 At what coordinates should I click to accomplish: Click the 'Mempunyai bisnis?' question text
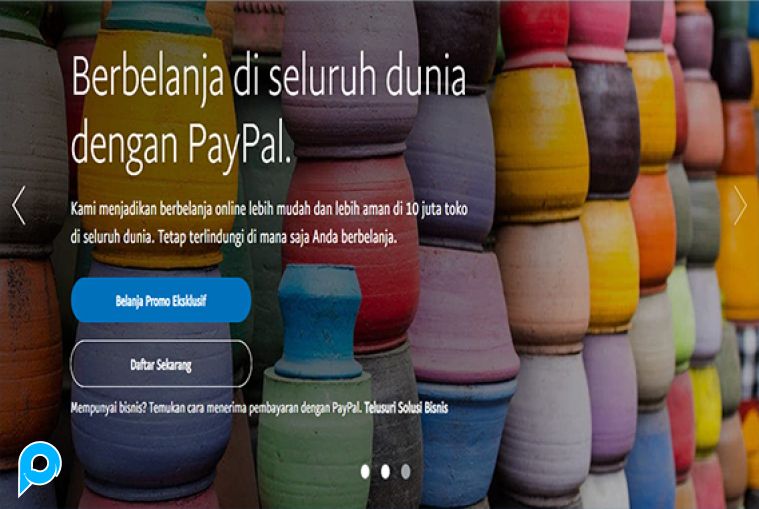108,408
